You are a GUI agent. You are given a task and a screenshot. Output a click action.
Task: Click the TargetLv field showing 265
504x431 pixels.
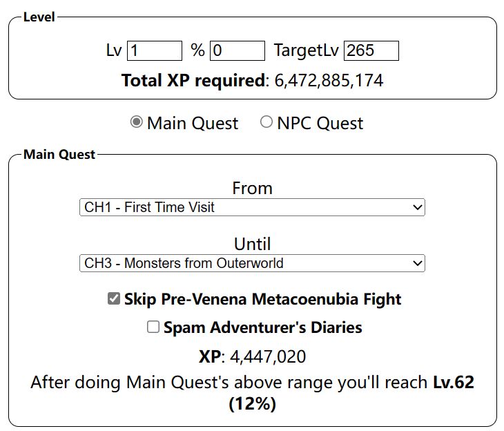coord(371,50)
